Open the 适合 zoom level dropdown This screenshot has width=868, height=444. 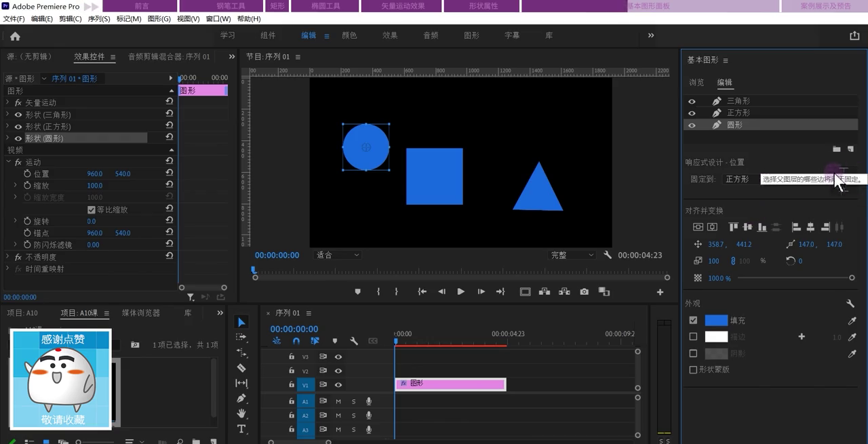click(338, 255)
